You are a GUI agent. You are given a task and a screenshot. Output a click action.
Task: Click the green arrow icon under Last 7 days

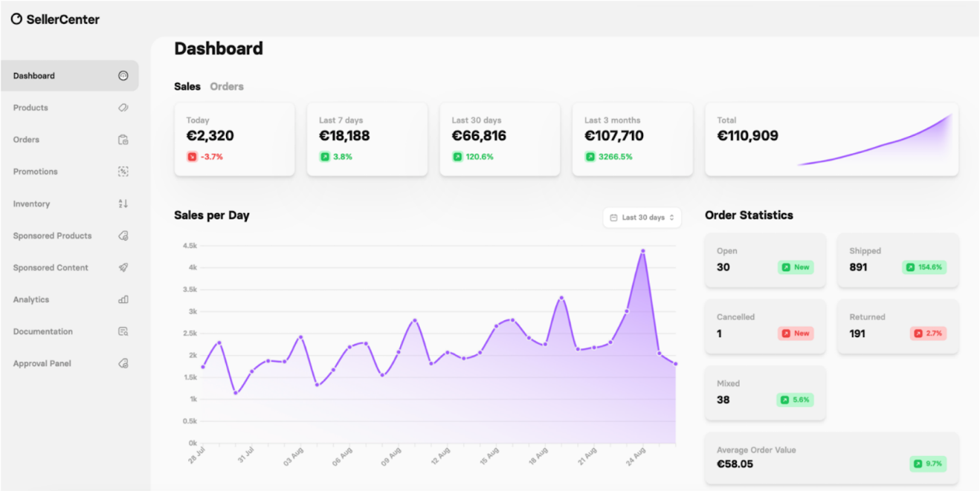coord(324,157)
